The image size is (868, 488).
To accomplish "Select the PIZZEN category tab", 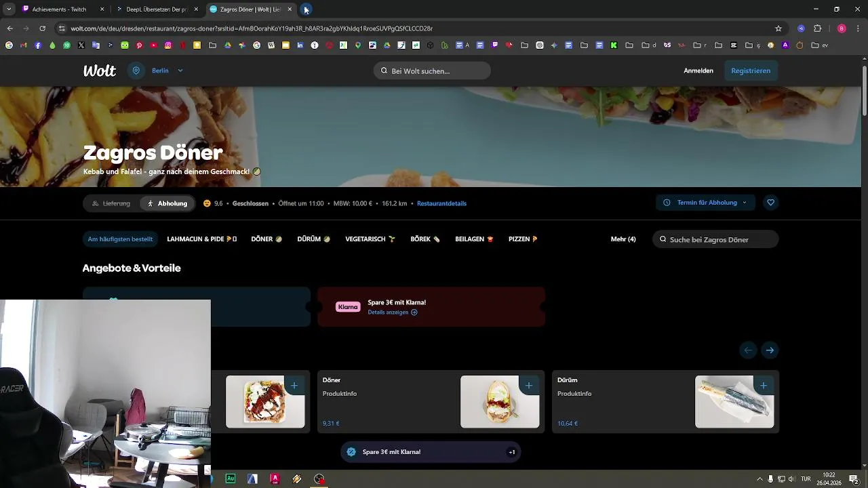I will (x=523, y=239).
